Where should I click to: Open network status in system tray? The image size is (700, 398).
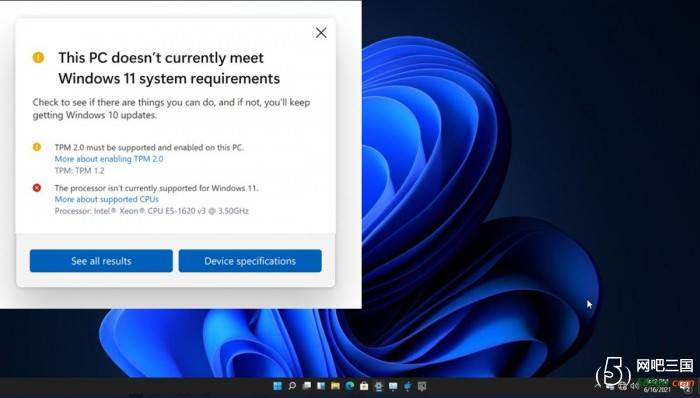(622, 386)
